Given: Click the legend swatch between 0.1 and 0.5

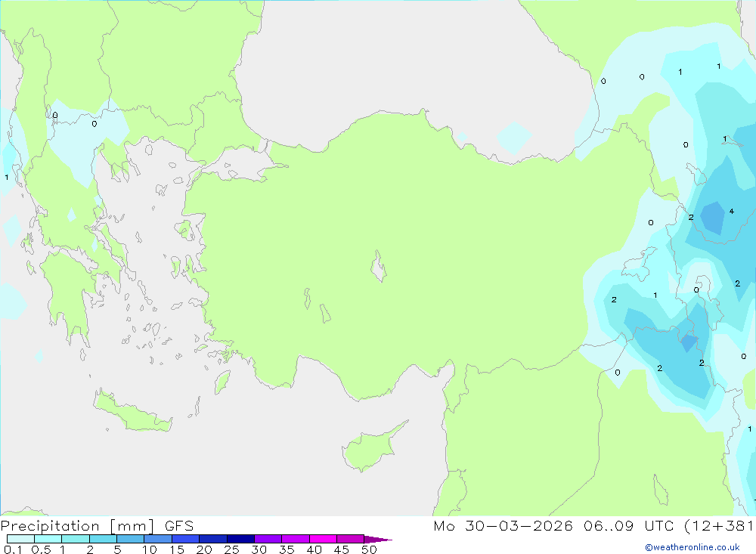Looking at the screenshot, I should tap(20, 539).
